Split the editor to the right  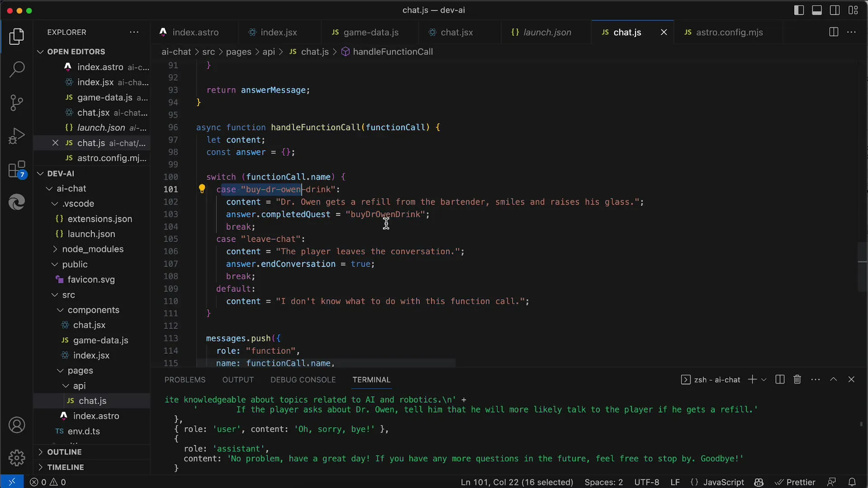click(x=834, y=32)
